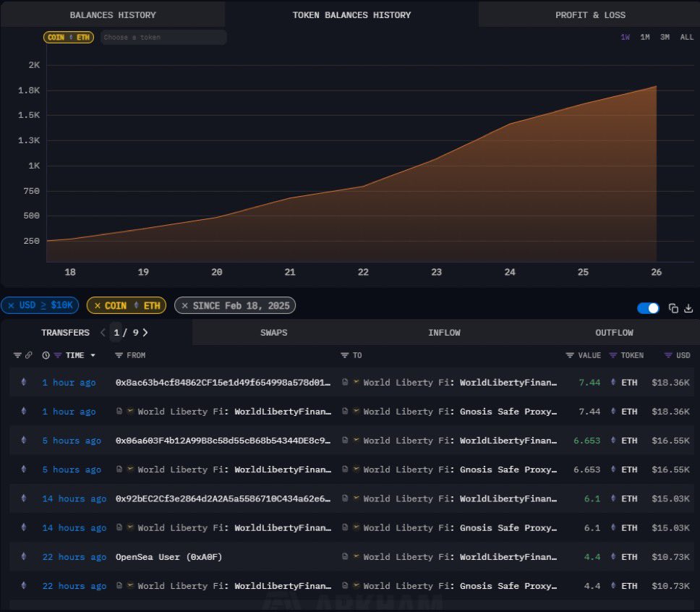Toggle the blue switch above the table
The width and height of the screenshot is (700, 612).
click(648, 308)
